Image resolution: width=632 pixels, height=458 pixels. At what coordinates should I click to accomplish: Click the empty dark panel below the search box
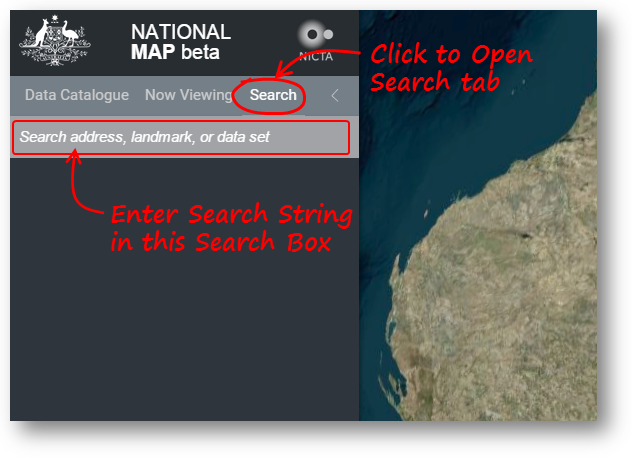pyautogui.click(x=185, y=323)
